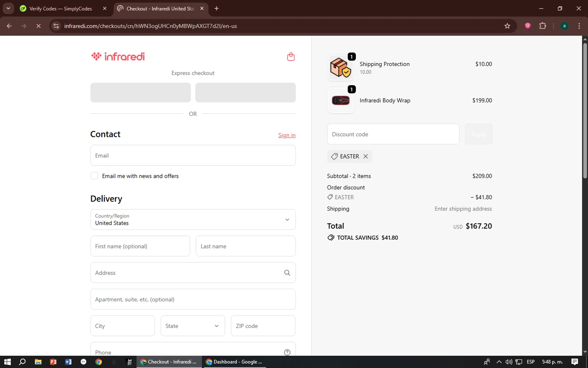
Task: Click the right express checkout button
Action: (x=245, y=93)
